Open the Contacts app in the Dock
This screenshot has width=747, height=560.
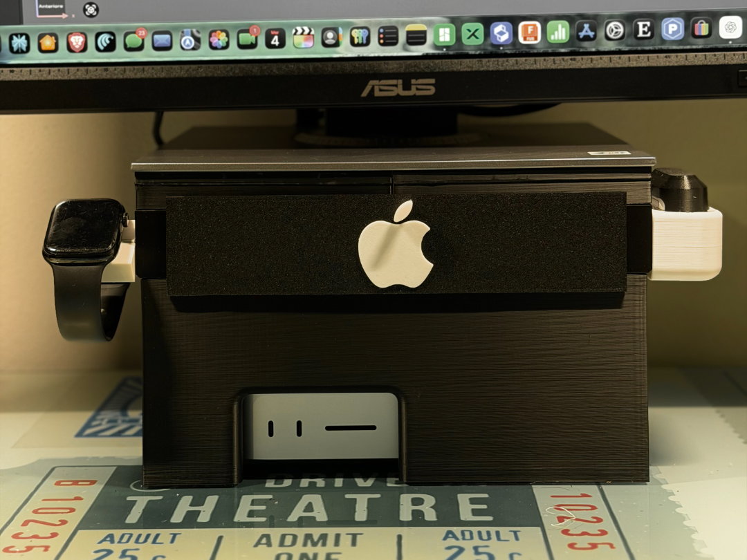[331, 37]
